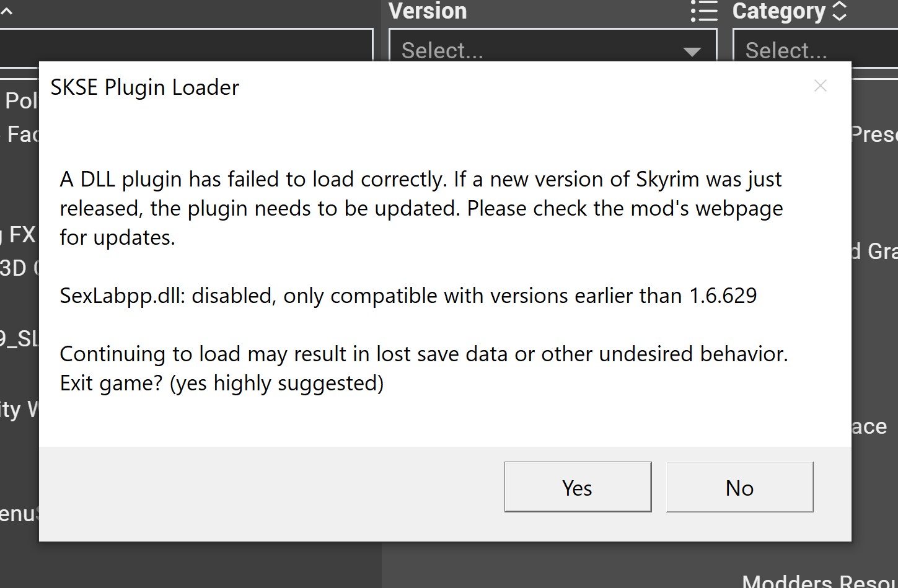This screenshot has width=898, height=588.
Task: Click the up chevron at top left
Action: [x=6, y=11]
